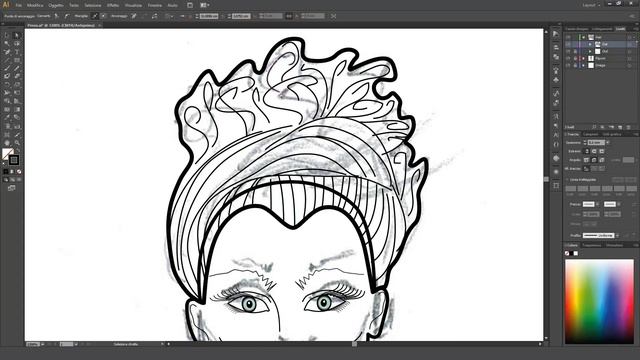
Task: Enable the Linea tratteggiata checkbox
Action: point(568,180)
